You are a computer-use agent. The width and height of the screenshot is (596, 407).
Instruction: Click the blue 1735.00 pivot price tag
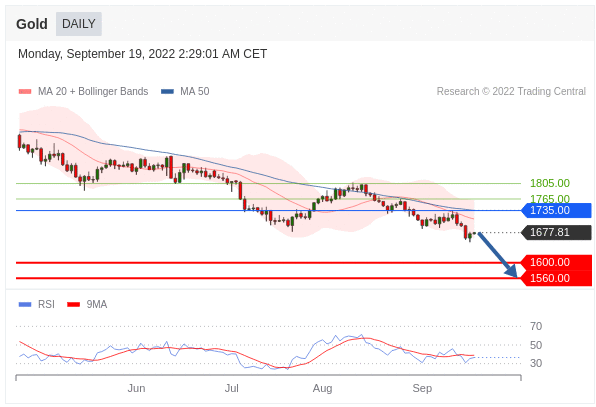pos(556,210)
